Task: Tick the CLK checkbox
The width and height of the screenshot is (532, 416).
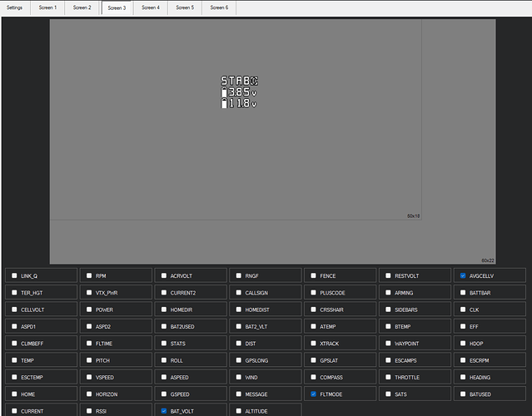Action: tap(463, 310)
